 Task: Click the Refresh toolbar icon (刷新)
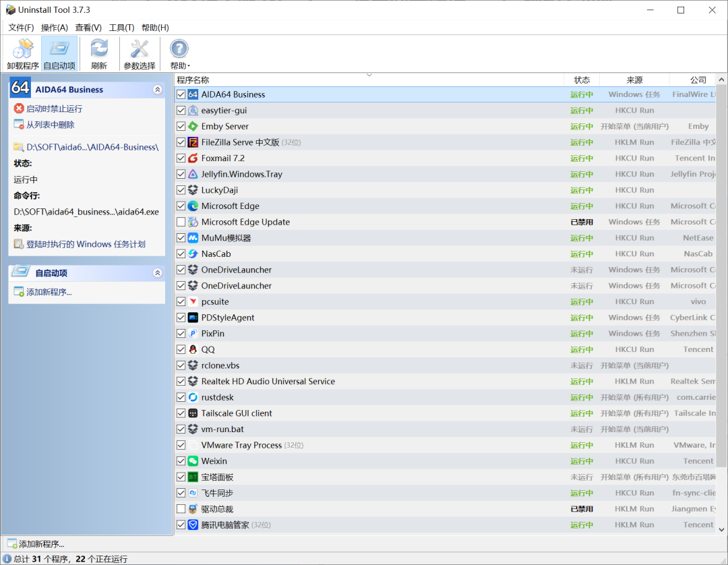(x=99, y=54)
